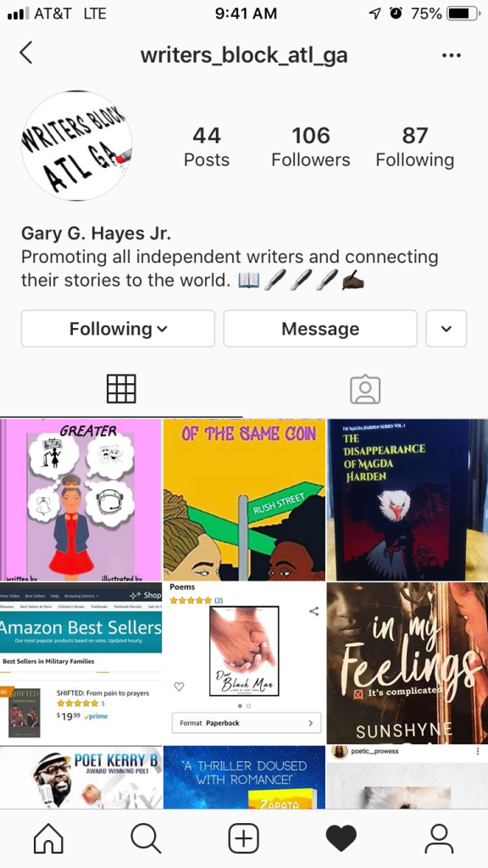Open the Search magnifier icon
Screen dimensions: 488x868
pyautogui.click(x=146, y=838)
